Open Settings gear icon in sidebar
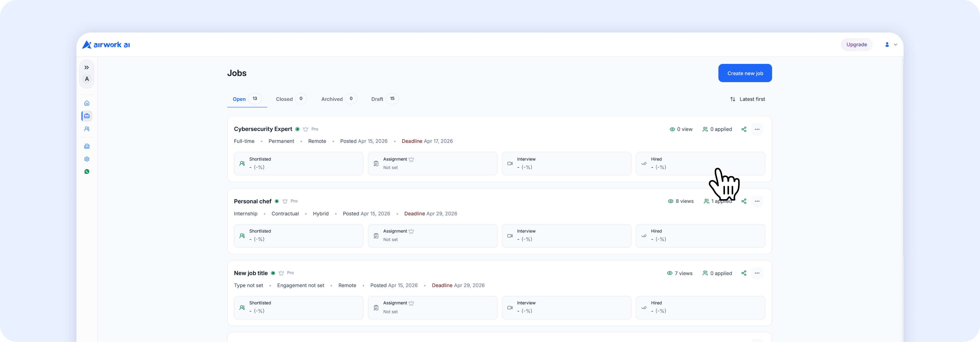980x342 pixels. click(87, 159)
